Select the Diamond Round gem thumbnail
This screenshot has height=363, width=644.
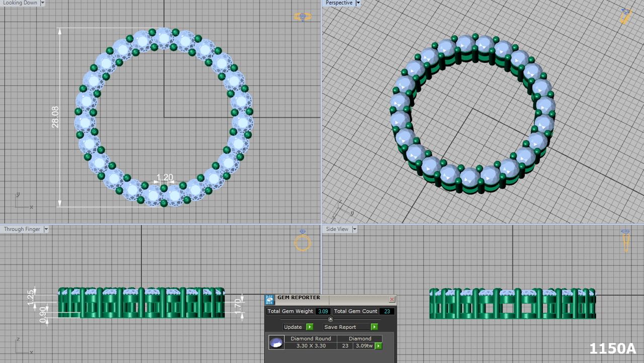coord(276,343)
